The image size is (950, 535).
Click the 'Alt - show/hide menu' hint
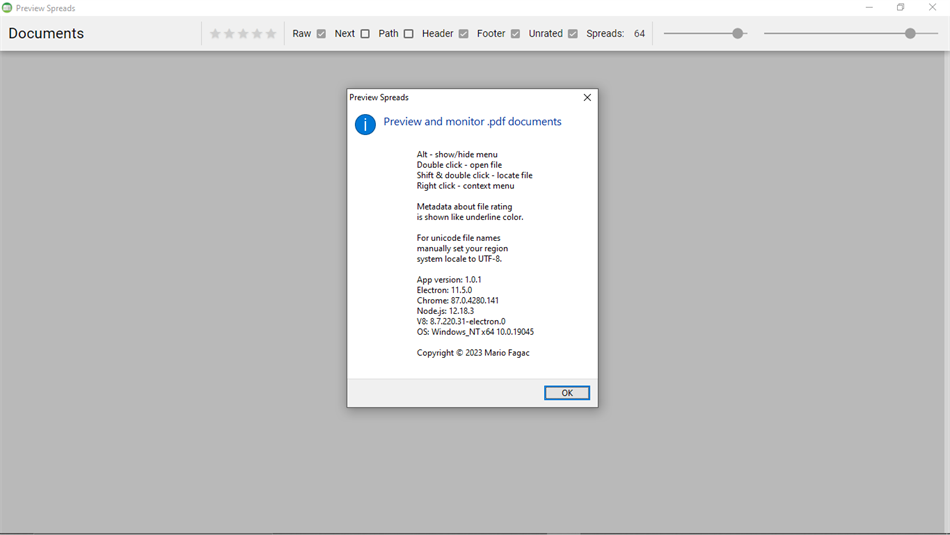click(x=457, y=155)
